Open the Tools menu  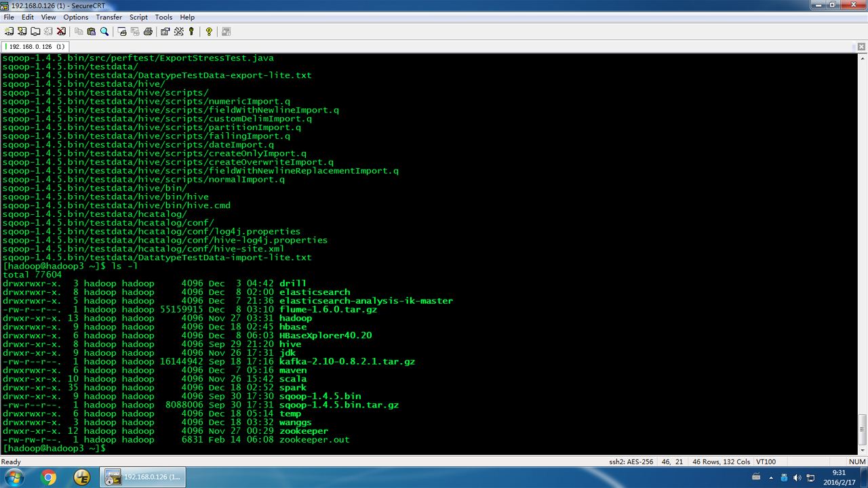coord(164,17)
